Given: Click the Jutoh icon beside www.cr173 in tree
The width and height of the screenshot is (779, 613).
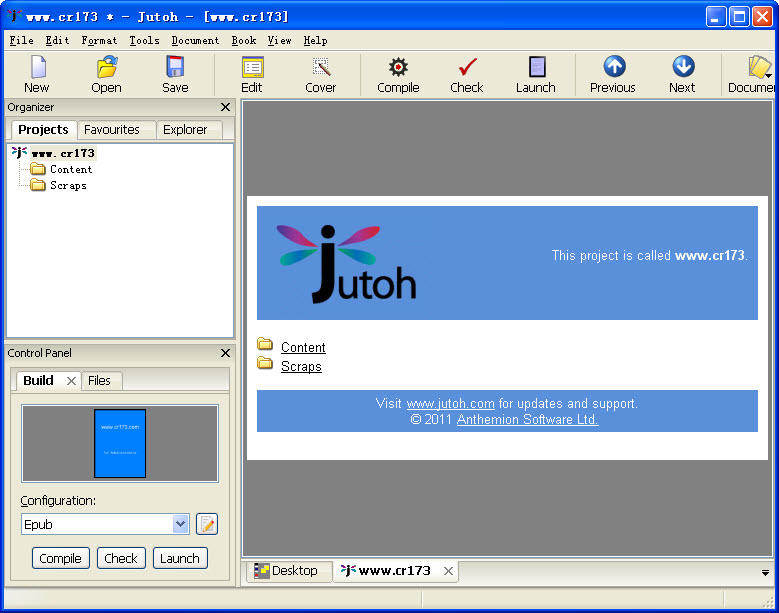Looking at the screenshot, I should coord(19,153).
